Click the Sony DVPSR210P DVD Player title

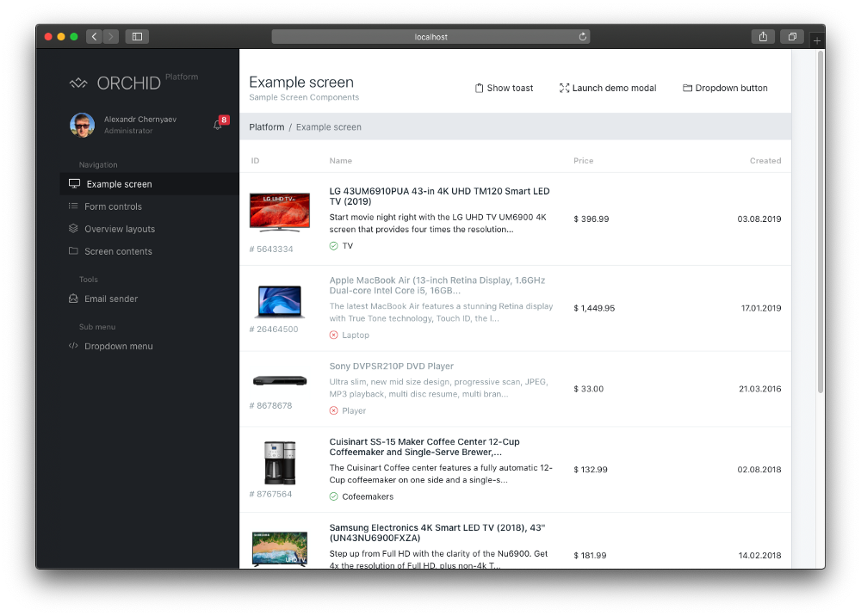click(392, 366)
